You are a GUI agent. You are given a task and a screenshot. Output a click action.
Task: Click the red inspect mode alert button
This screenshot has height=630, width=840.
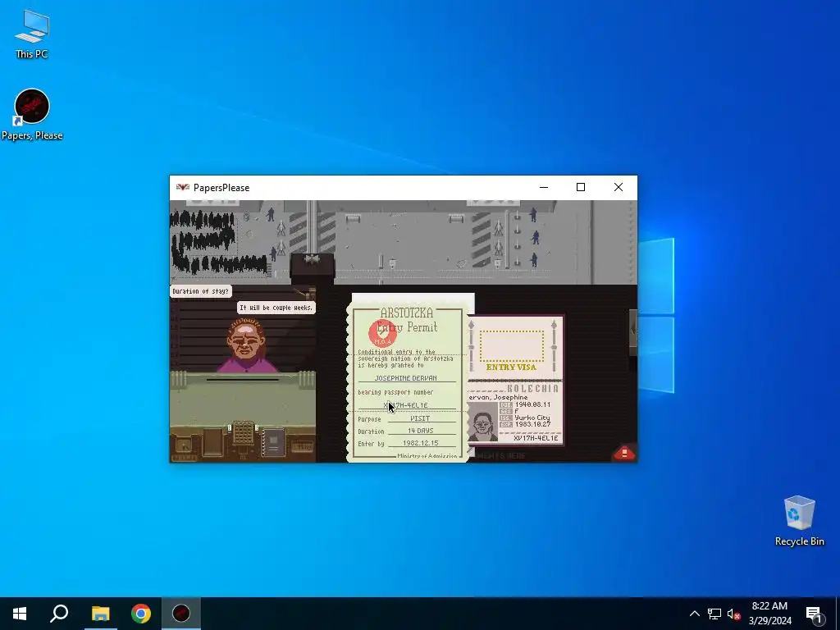coord(624,453)
